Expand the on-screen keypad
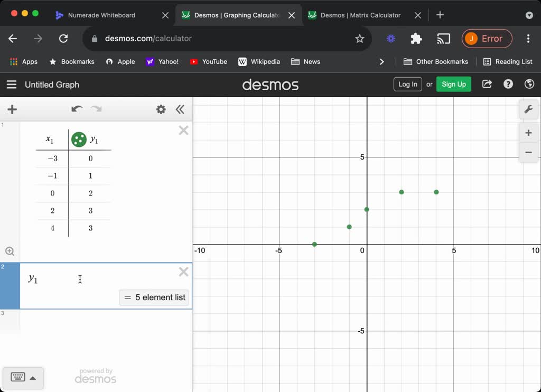Screen dimensions: 541x392 [x=23, y=378]
